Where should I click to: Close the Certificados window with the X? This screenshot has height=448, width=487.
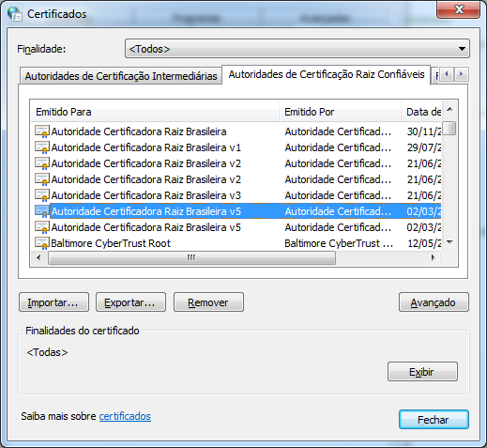pyautogui.click(x=458, y=9)
